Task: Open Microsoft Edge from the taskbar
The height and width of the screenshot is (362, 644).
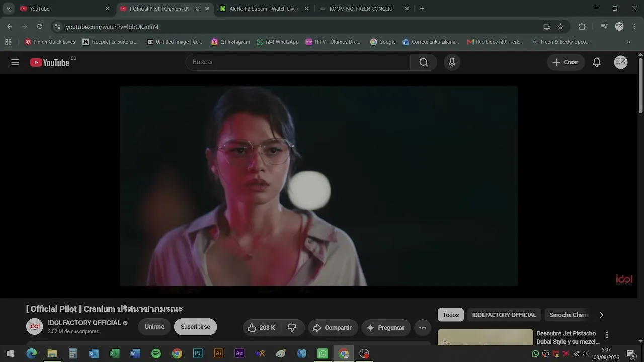Action: 32,353
